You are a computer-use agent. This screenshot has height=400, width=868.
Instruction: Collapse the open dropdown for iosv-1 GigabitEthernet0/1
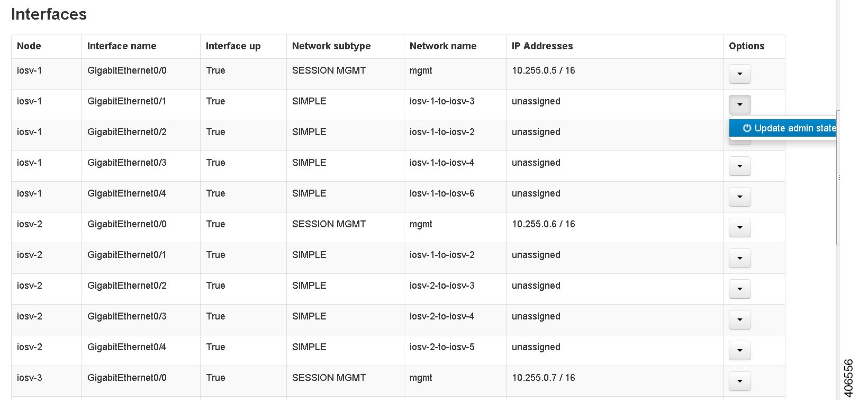[x=739, y=104]
